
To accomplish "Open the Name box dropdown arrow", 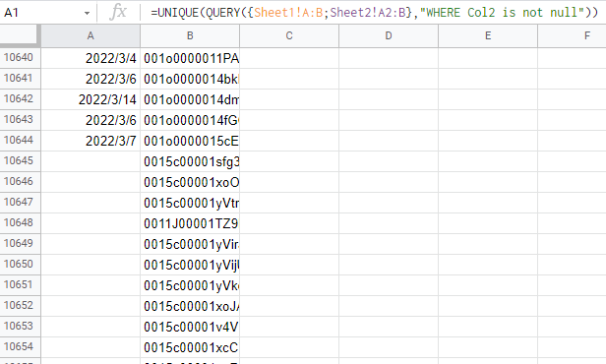I will tap(87, 13).
